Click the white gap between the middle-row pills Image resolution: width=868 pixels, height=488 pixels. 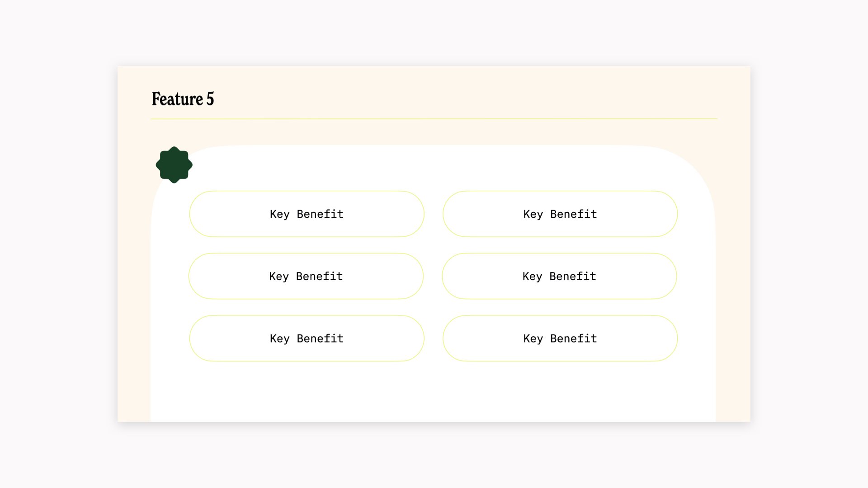coord(433,276)
